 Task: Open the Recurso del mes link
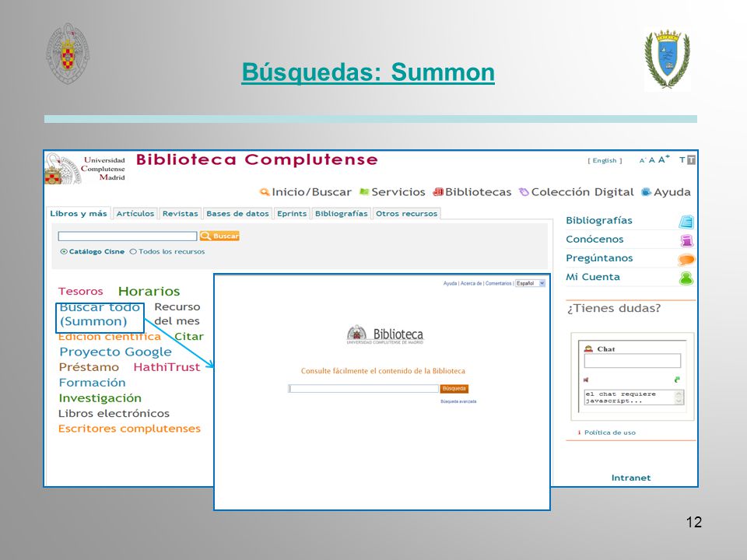point(177,313)
